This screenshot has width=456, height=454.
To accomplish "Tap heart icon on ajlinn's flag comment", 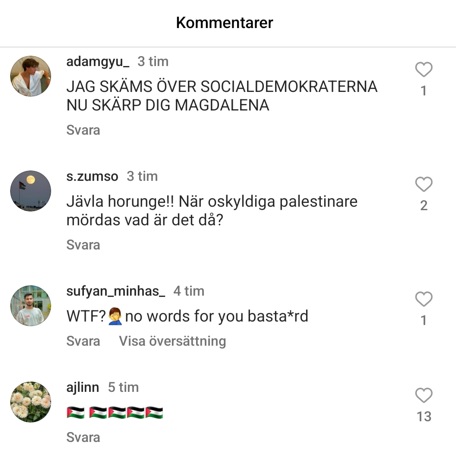I will pos(424,395).
